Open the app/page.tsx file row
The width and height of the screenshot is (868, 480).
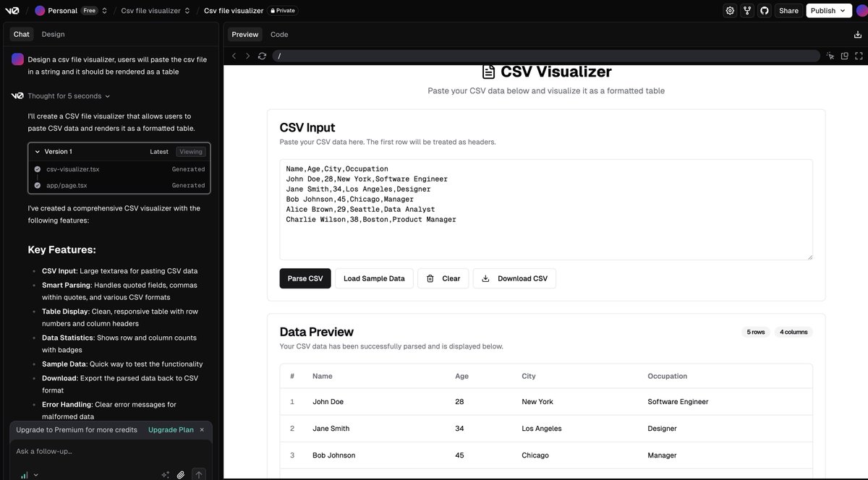(x=119, y=185)
